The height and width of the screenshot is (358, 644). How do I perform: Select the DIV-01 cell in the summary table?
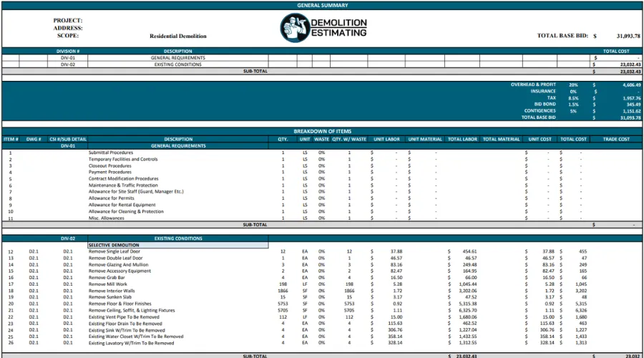(x=68, y=58)
